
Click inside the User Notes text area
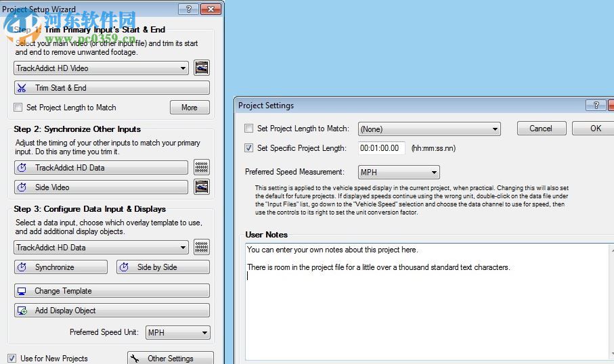427,301
